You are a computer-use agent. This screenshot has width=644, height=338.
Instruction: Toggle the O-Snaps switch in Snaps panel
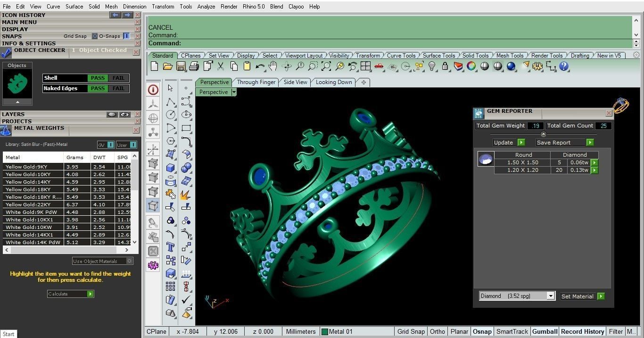126,36
